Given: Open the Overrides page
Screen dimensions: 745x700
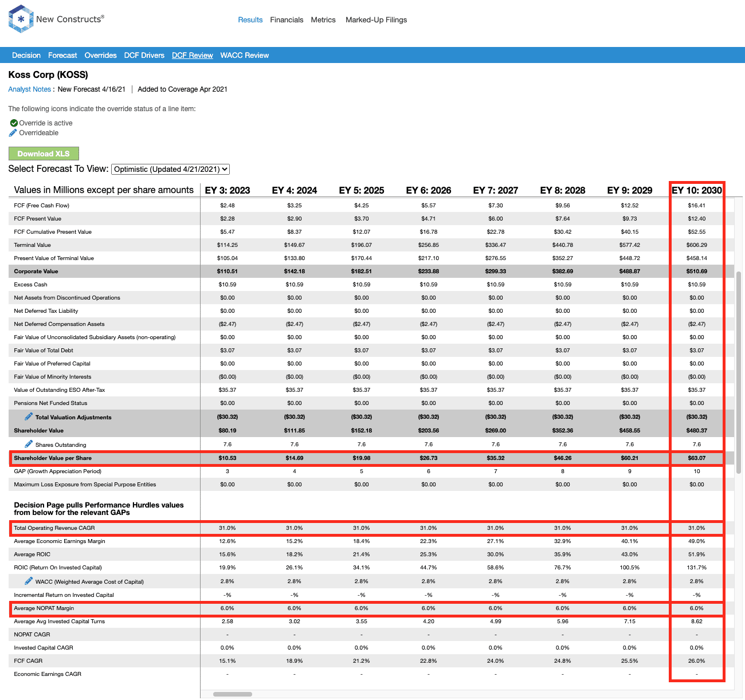Looking at the screenshot, I should click(101, 56).
